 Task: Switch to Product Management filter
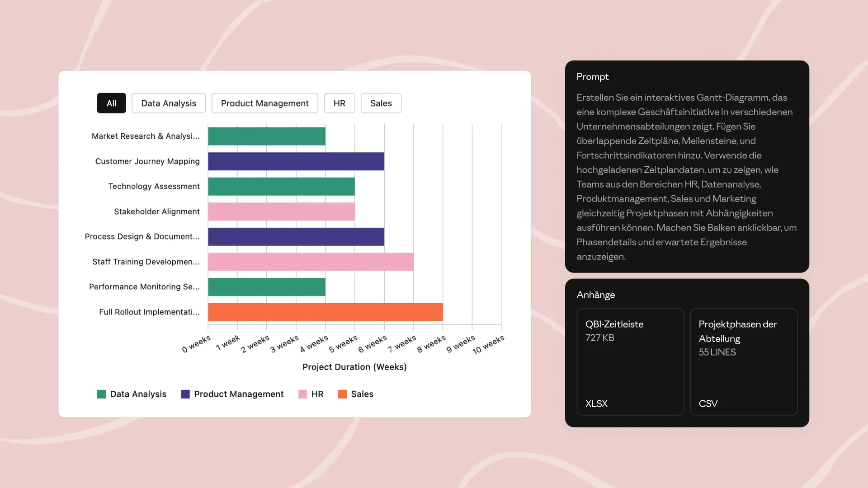click(264, 103)
